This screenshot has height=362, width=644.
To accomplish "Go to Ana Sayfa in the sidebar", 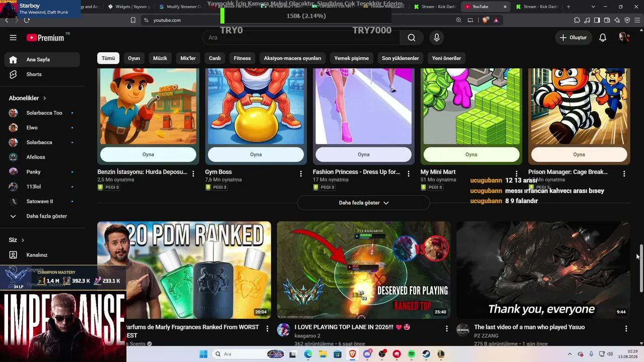I will (42, 59).
